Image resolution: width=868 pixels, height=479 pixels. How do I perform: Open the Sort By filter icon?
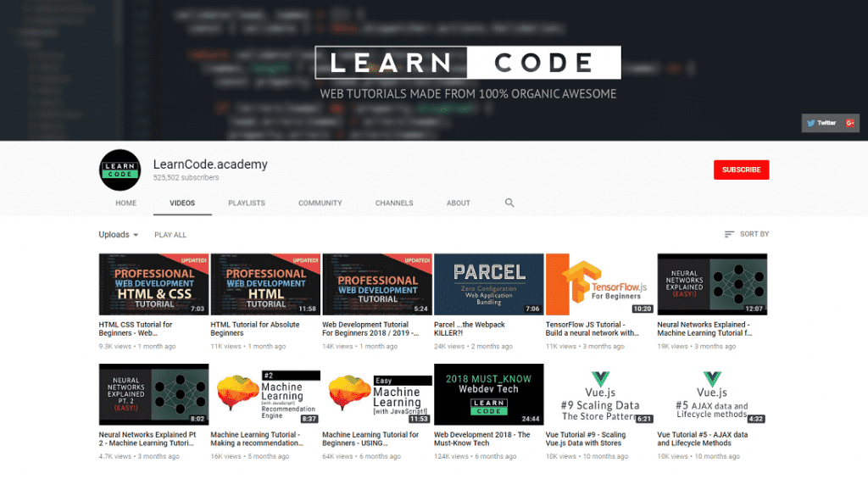[729, 234]
